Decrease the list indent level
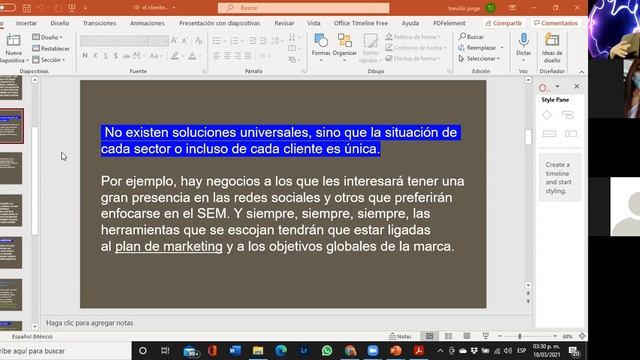Image resolution: width=640 pixels, height=360 pixels. tap(253, 41)
